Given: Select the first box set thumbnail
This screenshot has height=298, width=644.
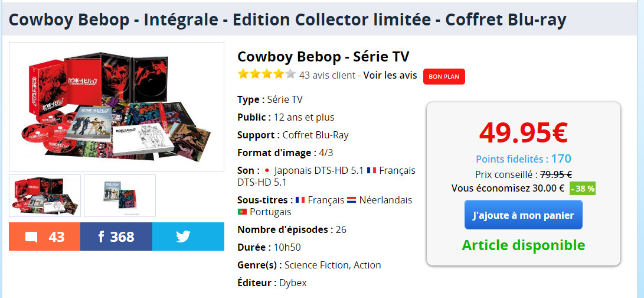Looking at the screenshot, I should [45, 195].
